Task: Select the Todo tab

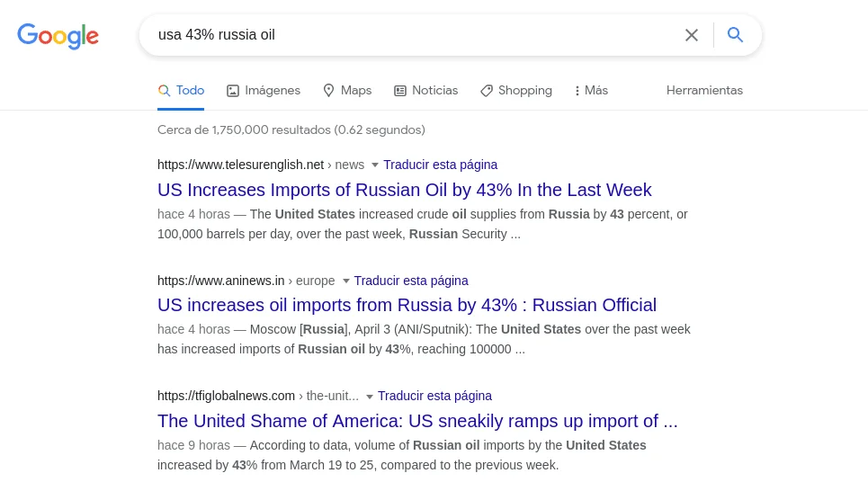Action: point(181,90)
